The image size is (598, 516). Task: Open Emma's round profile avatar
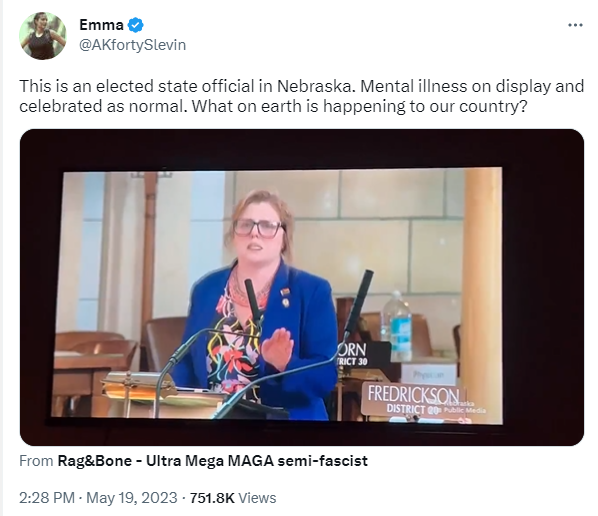click(43, 36)
